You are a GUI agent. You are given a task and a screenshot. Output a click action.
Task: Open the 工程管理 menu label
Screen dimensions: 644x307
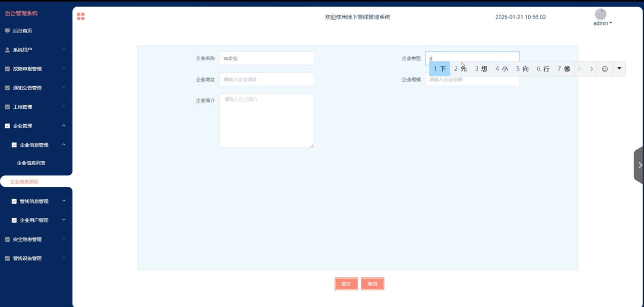23,107
